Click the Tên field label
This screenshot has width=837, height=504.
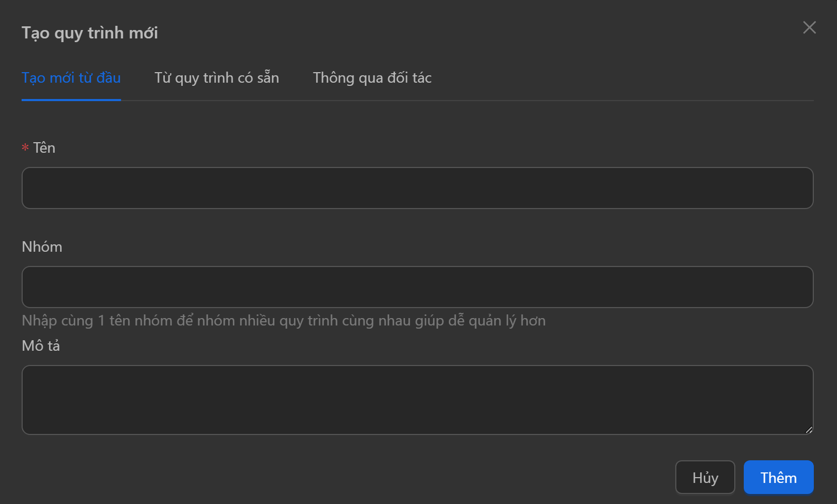44,148
